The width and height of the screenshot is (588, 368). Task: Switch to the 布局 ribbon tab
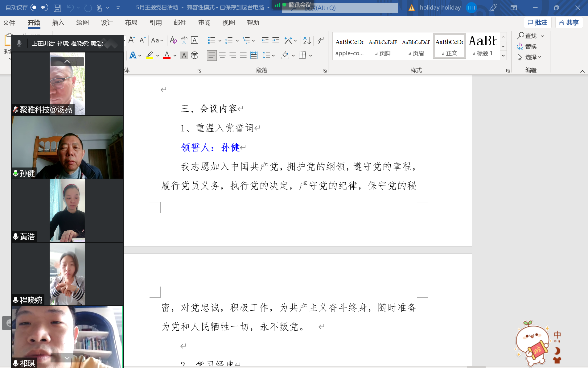tap(131, 23)
